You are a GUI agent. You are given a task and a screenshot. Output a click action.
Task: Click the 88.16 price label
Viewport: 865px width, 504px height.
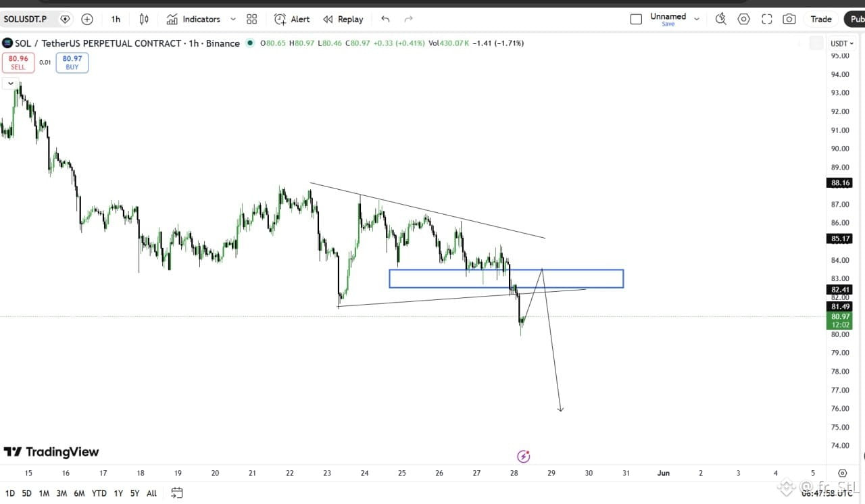(840, 182)
